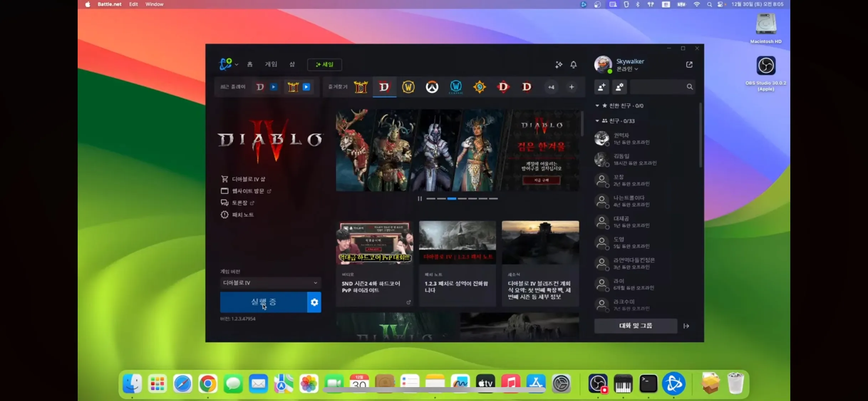Viewport: 868px width, 401px height.
Task: Select the Hearthstone icon in favorites
Action: pyautogui.click(x=479, y=87)
